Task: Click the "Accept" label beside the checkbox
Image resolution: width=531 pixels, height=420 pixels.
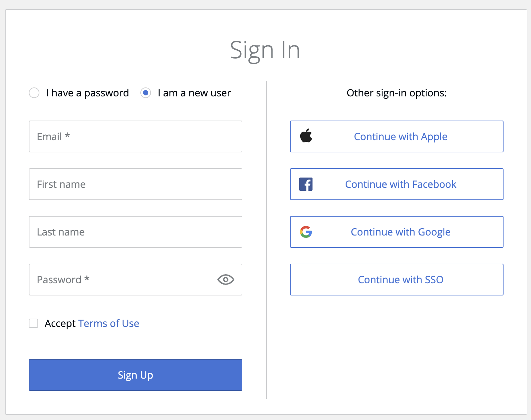Action: 60,323
